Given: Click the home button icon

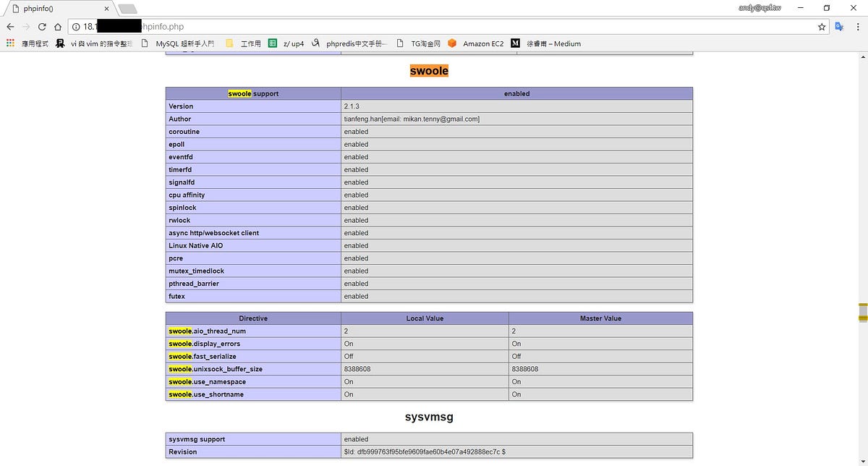Looking at the screenshot, I should click(58, 25).
